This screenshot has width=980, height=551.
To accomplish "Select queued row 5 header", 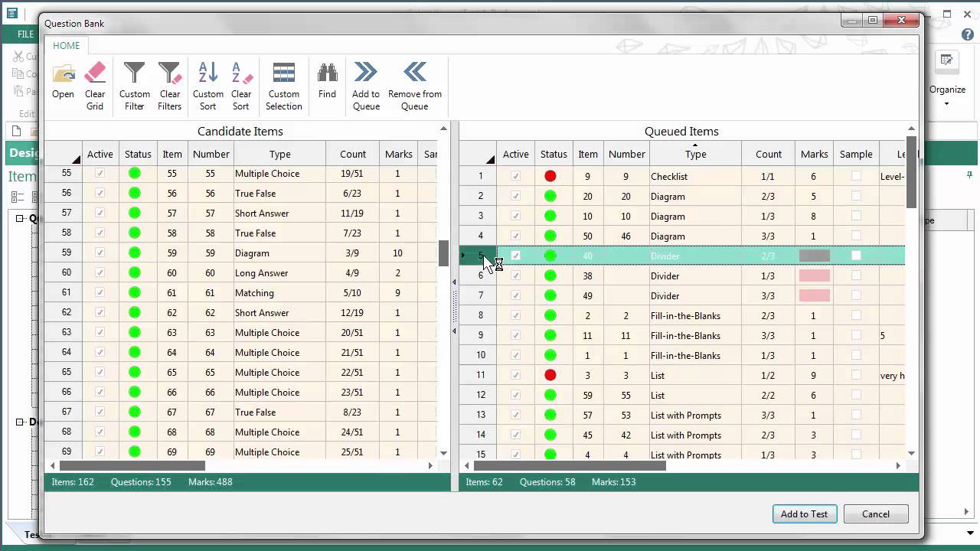I will point(479,256).
